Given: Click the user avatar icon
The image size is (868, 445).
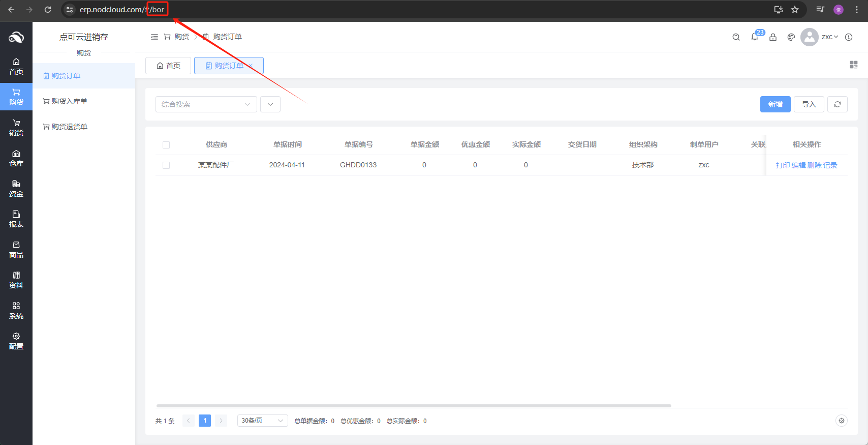Looking at the screenshot, I should point(809,37).
